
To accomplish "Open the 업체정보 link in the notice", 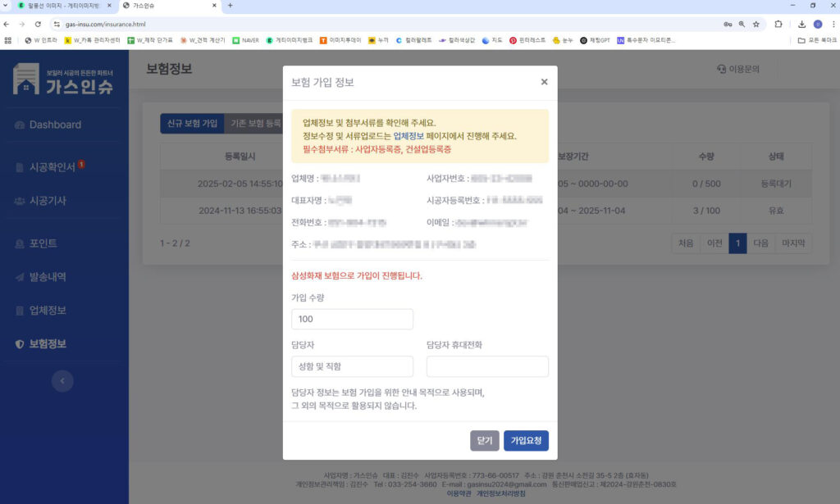I will click(x=409, y=136).
